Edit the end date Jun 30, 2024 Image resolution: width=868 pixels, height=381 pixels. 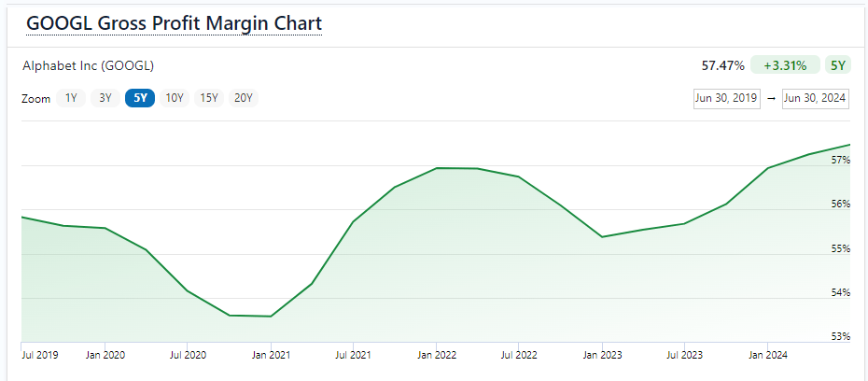tap(815, 99)
